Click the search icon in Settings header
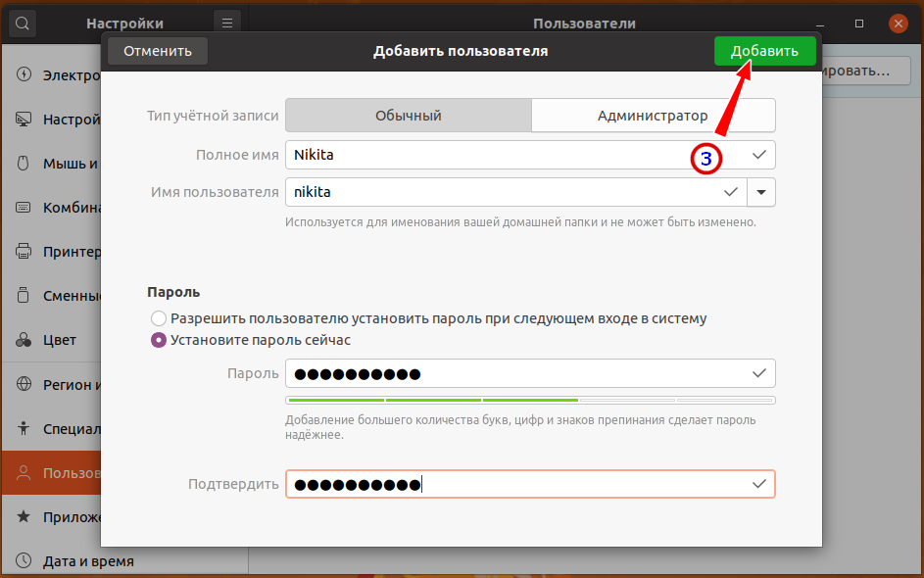 tap(23, 23)
